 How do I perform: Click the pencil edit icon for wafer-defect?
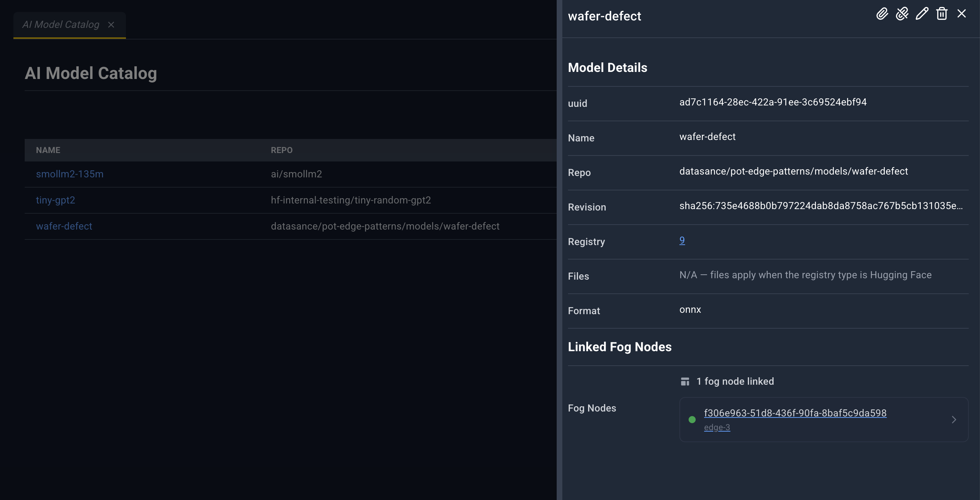pos(922,14)
